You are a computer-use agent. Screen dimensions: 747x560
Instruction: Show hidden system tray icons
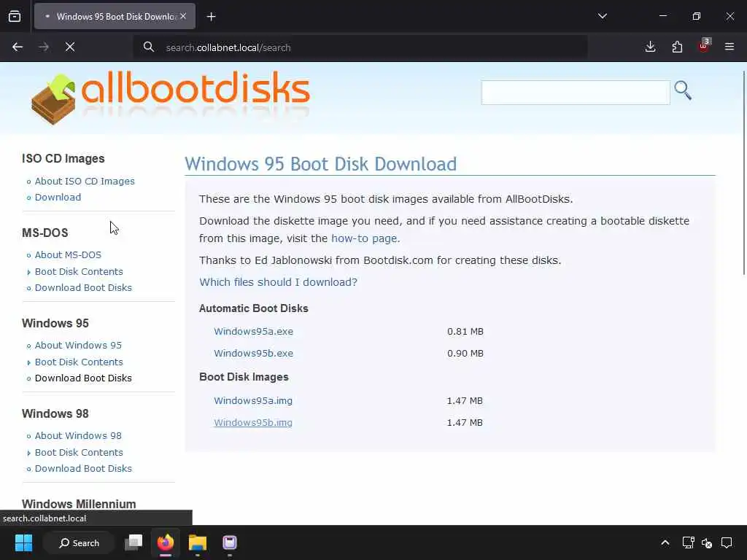click(x=665, y=542)
